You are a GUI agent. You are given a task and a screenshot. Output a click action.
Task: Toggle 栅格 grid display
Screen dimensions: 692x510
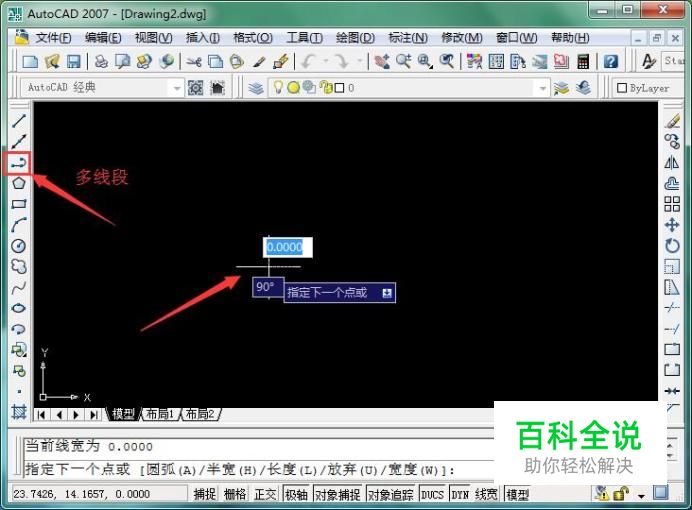[x=235, y=494]
